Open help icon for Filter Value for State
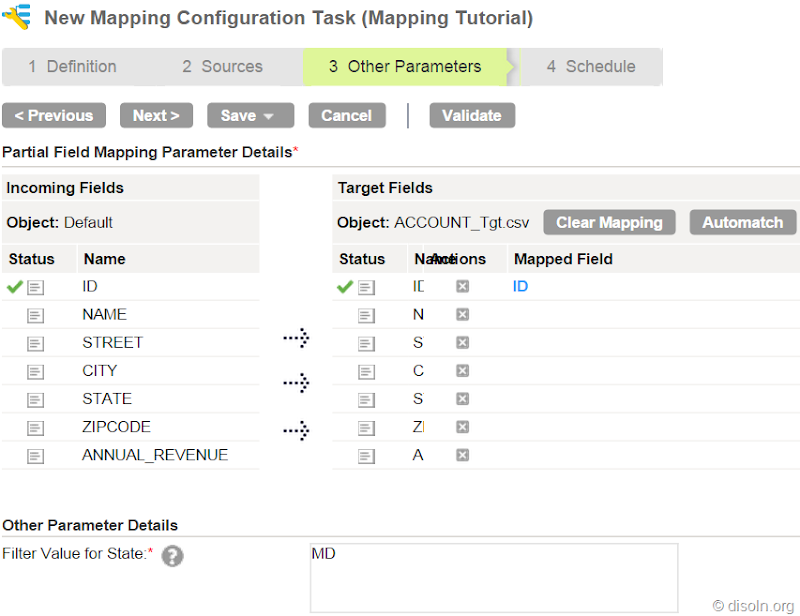 click(172, 556)
